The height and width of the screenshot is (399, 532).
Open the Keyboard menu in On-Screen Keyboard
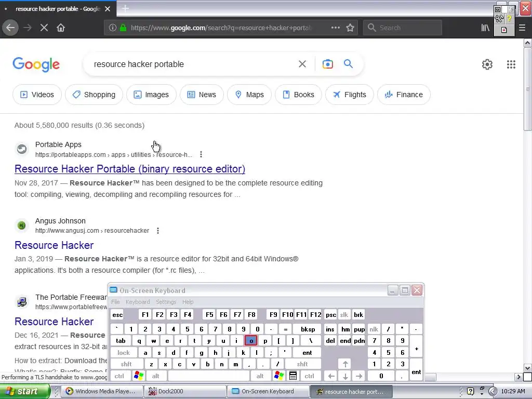coord(137,302)
